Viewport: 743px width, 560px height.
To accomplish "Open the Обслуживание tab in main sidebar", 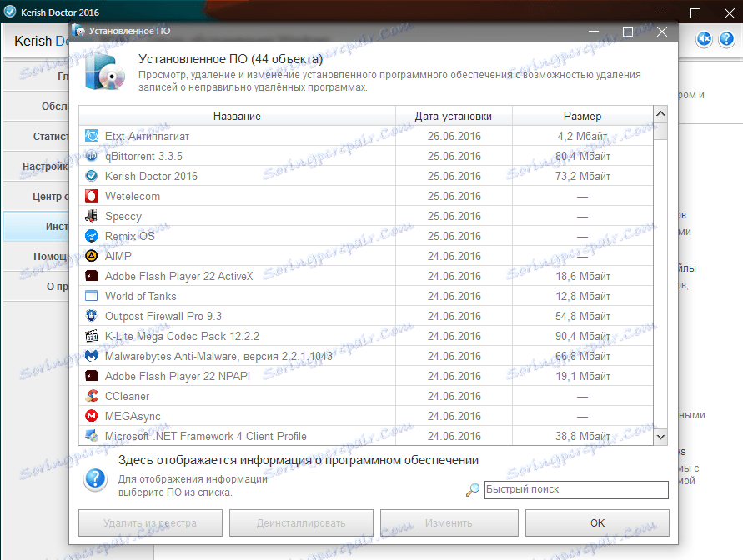I will click(x=37, y=107).
